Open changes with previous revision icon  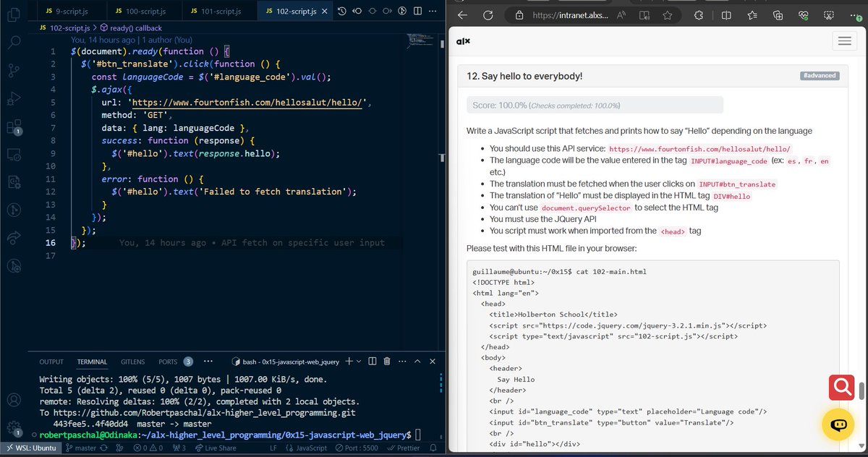(x=357, y=11)
